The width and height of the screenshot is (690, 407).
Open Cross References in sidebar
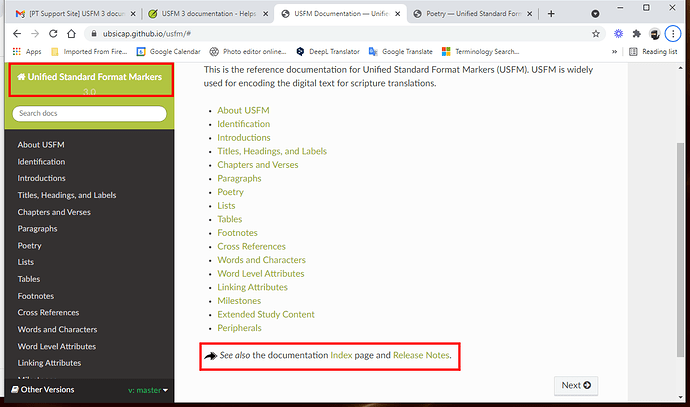pyautogui.click(x=48, y=312)
